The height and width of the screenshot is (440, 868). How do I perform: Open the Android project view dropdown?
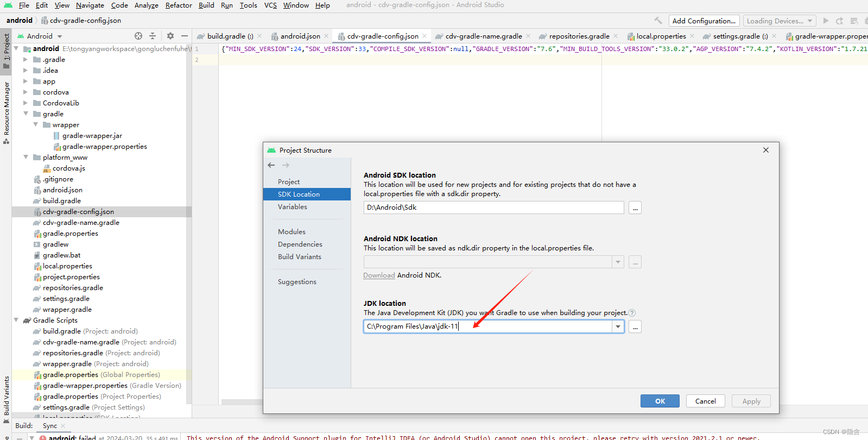(x=40, y=36)
